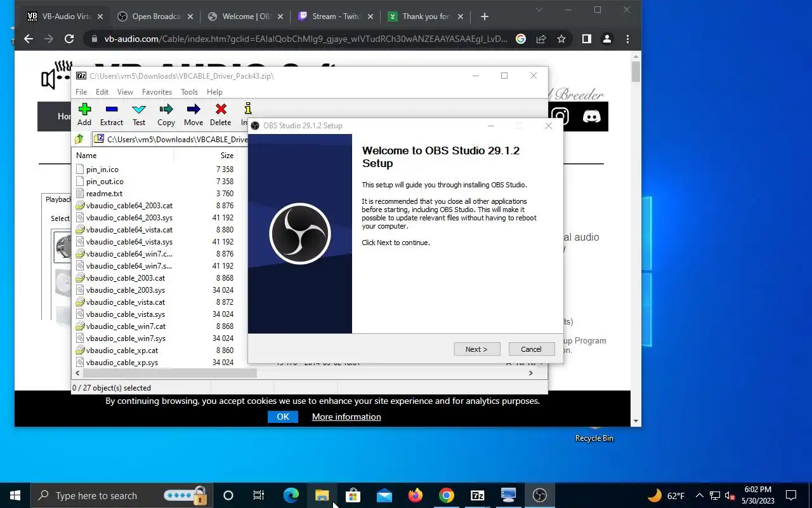Switch to OBS Studio taskbar icon
The width and height of the screenshot is (812, 508).
[539, 495]
